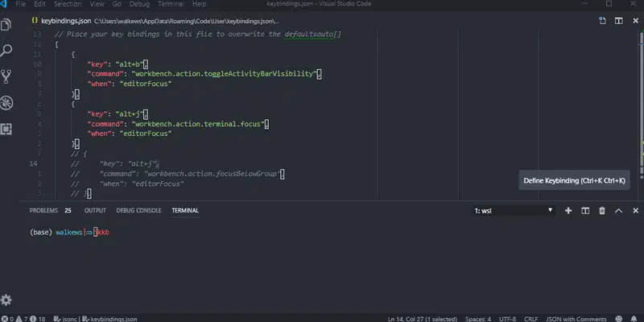The image size is (644, 322).
Task: Click the workbench.action.terminal.focus string
Action: tap(198, 124)
